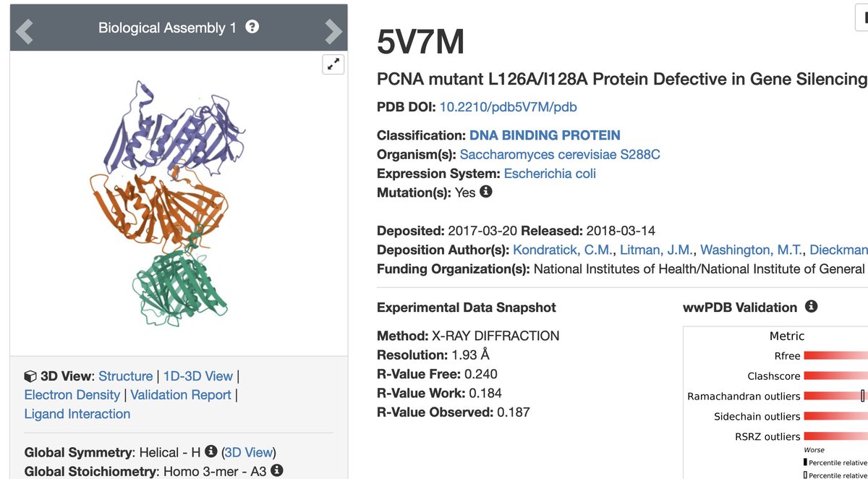This screenshot has width=868, height=479.
Task: Open wwPDB Validation info icon
Action: click(812, 307)
